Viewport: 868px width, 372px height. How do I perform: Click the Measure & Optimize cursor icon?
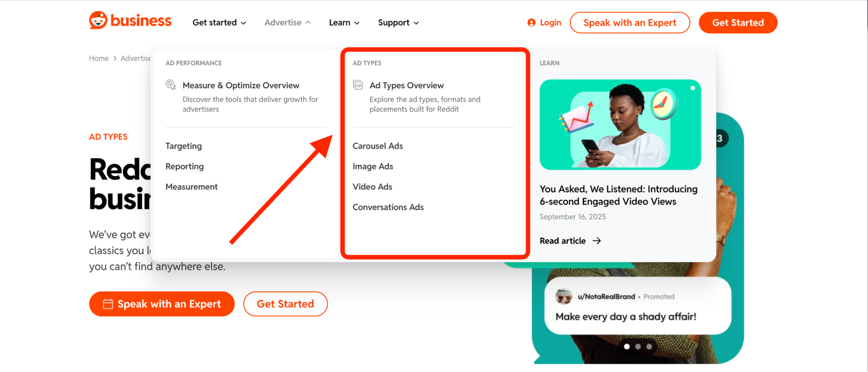pos(171,85)
